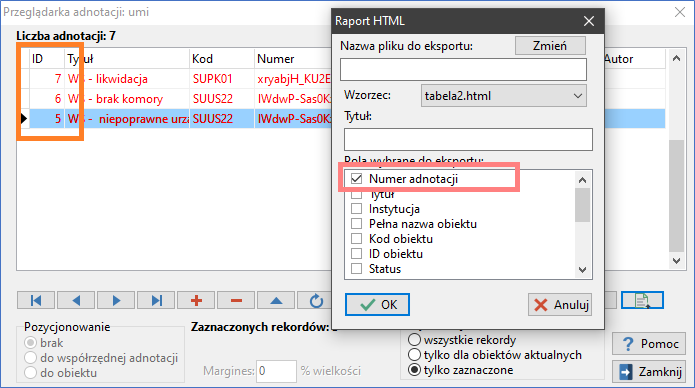Click annotation table scrollbar down arrow
Screen dimensions: 695x388
click(x=676, y=261)
